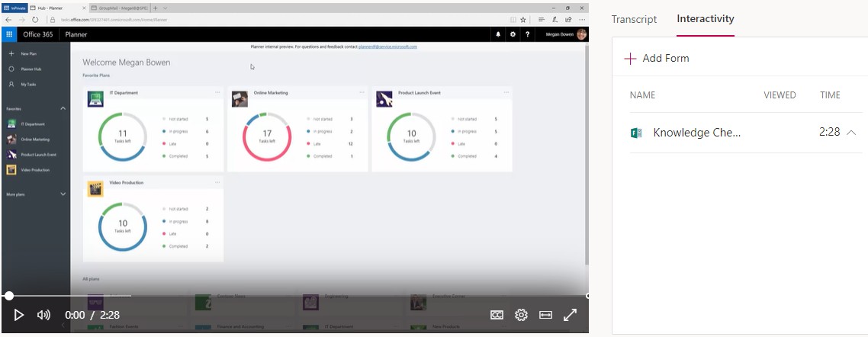Screen dimensions: 868x337
Task: Open the help question mark
Action: (528, 34)
